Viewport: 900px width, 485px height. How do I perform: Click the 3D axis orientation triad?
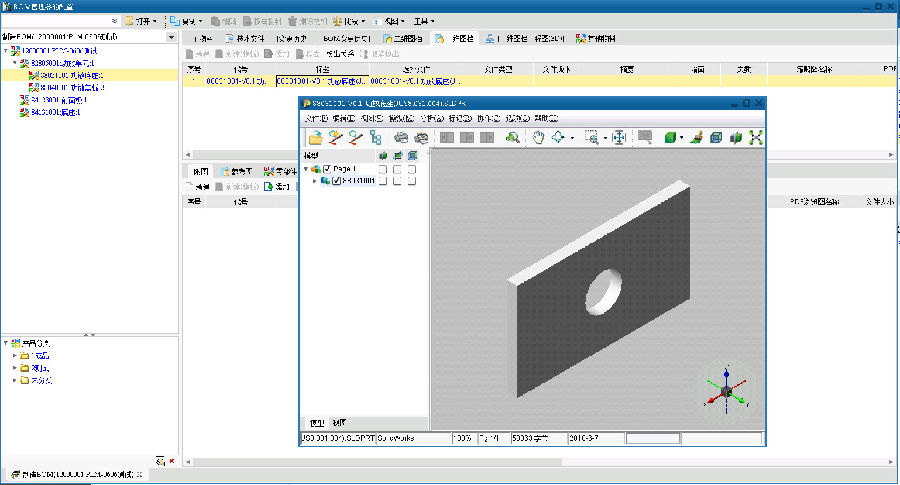(x=727, y=388)
